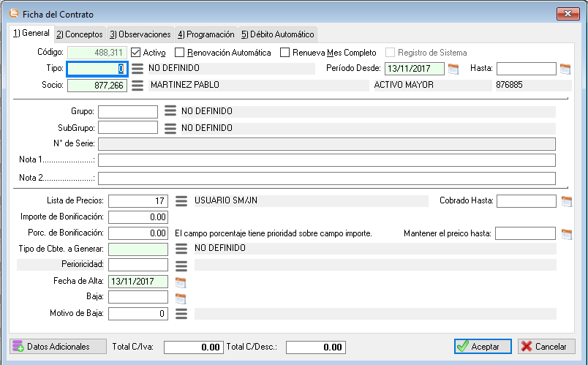Open calendar picker for Hasta date

pyautogui.click(x=565, y=69)
